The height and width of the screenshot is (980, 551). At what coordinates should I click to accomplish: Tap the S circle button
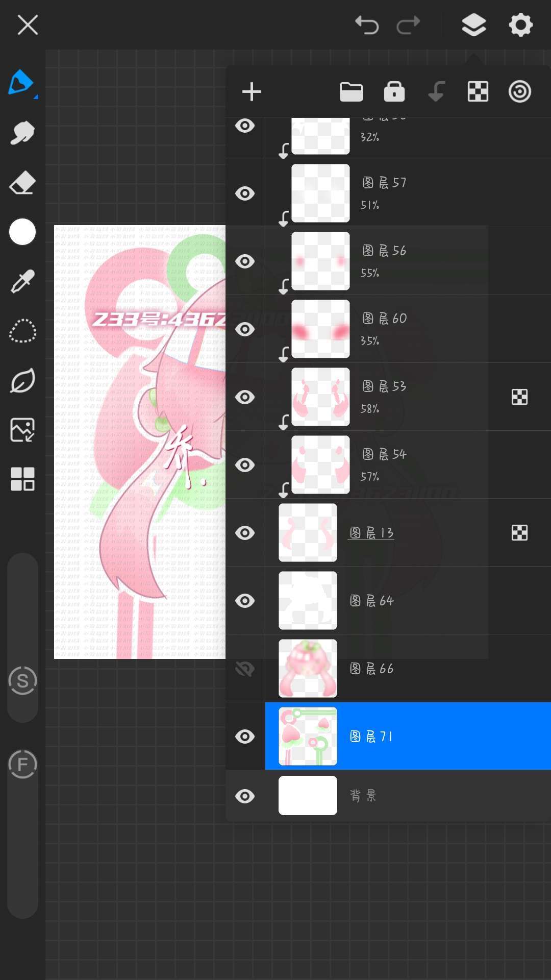pos(22,680)
